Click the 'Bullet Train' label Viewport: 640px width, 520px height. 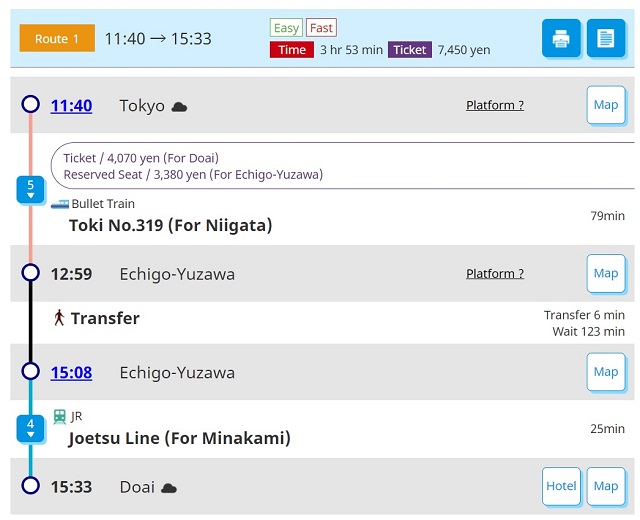point(103,204)
